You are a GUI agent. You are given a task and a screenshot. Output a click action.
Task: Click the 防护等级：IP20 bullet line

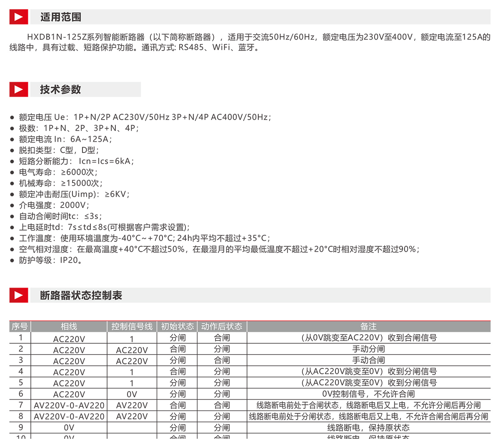click(x=50, y=260)
